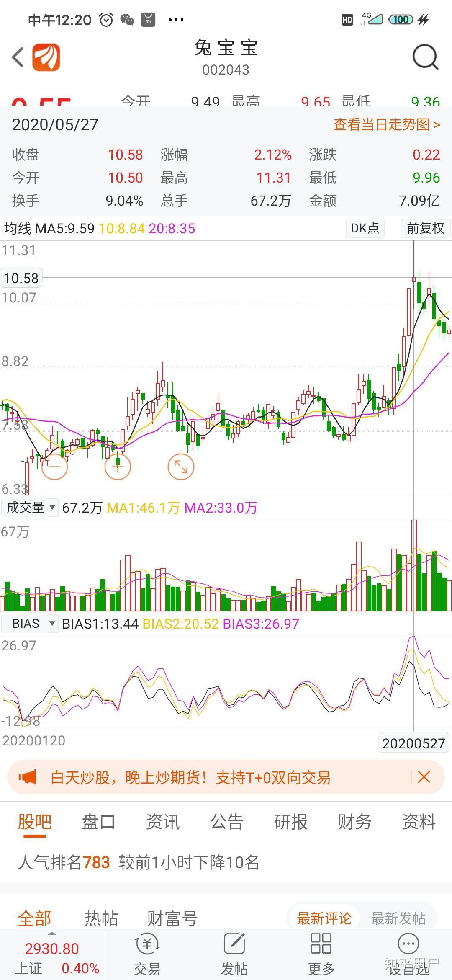Tap the 2020/05/27 date header

[55, 124]
